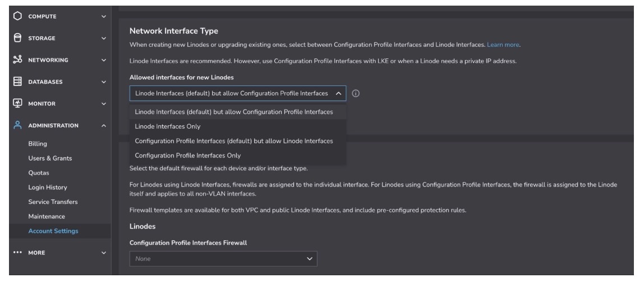Choose Linode Interfaces (default) but allow Configuration Profile option
The height and width of the screenshot is (282, 644).
pyautogui.click(x=238, y=112)
